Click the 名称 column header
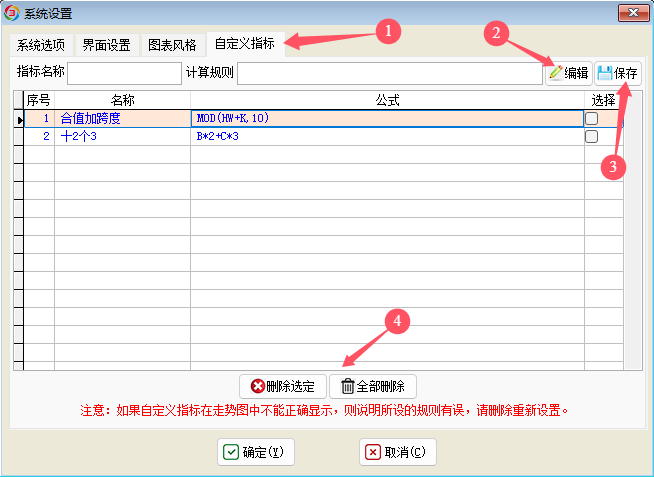The image size is (654, 477). click(x=122, y=100)
